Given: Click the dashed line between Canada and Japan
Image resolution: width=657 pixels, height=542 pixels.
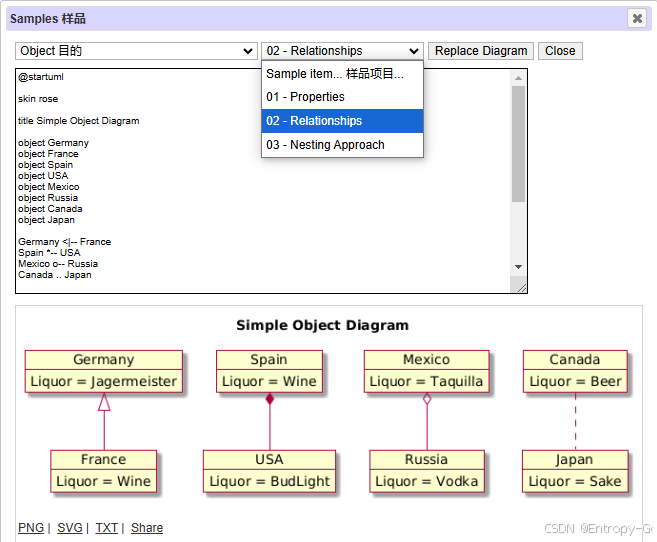Looking at the screenshot, I should 575,422.
